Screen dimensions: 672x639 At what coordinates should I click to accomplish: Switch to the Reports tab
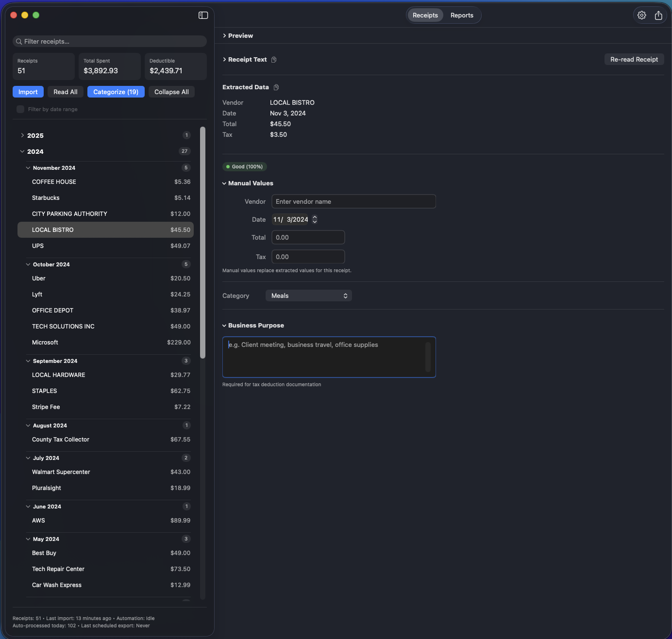click(x=461, y=15)
